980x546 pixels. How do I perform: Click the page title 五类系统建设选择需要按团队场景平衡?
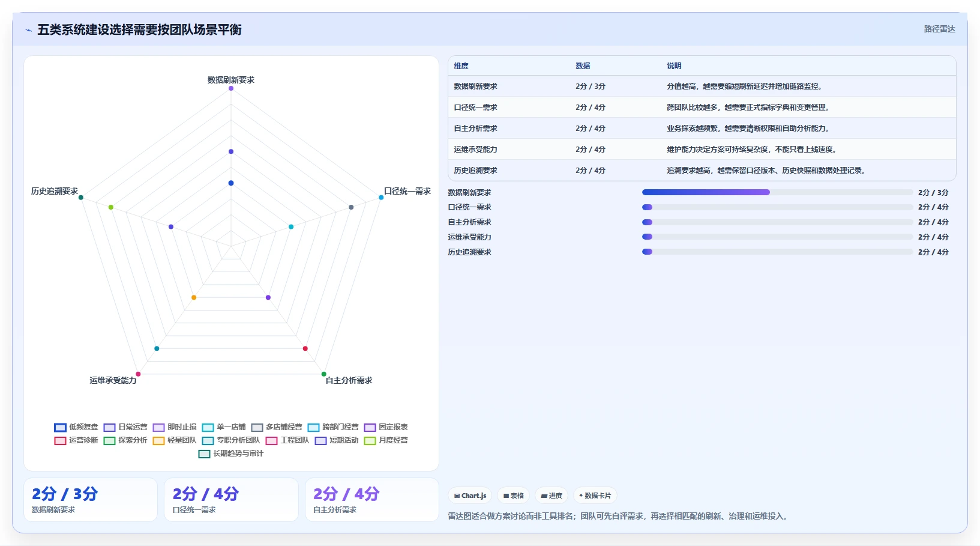tap(139, 30)
